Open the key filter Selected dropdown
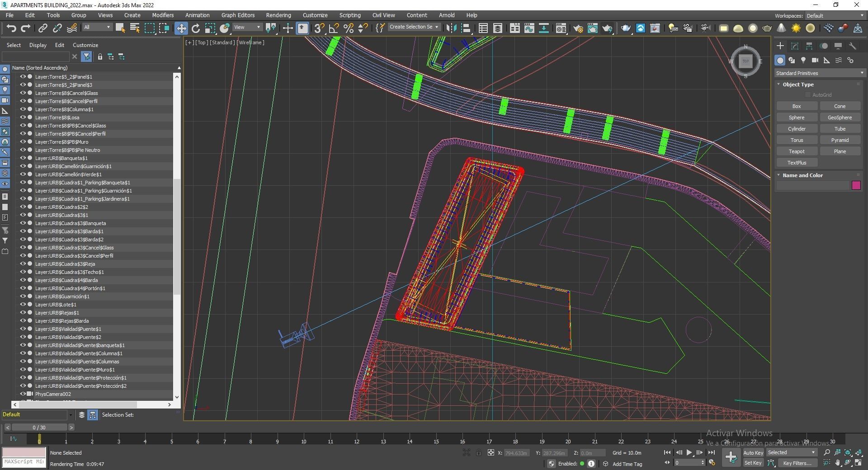 pyautogui.click(x=792, y=452)
